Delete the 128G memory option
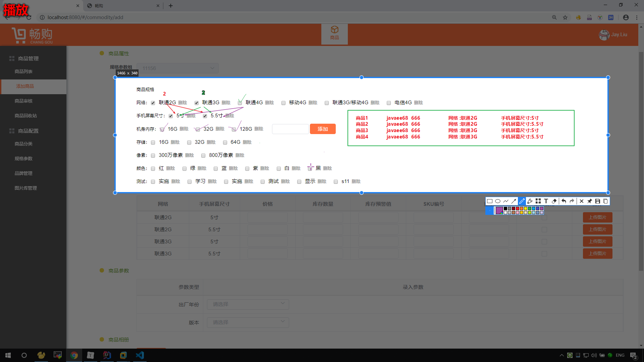 pos(259,129)
